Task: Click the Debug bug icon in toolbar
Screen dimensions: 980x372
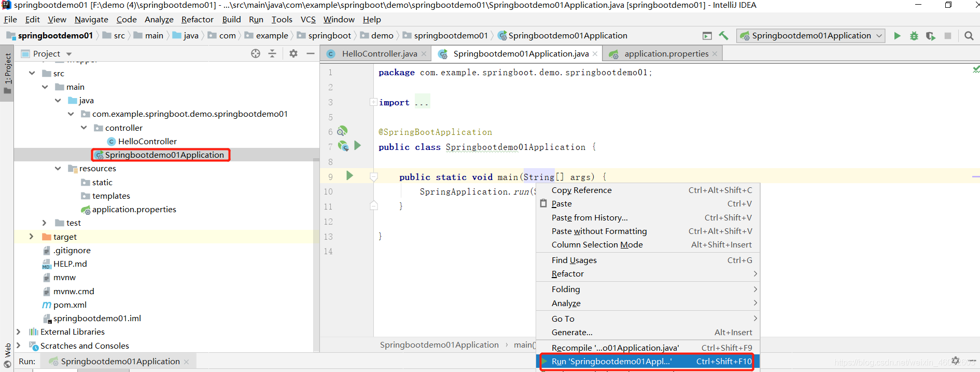Action: tap(914, 36)
